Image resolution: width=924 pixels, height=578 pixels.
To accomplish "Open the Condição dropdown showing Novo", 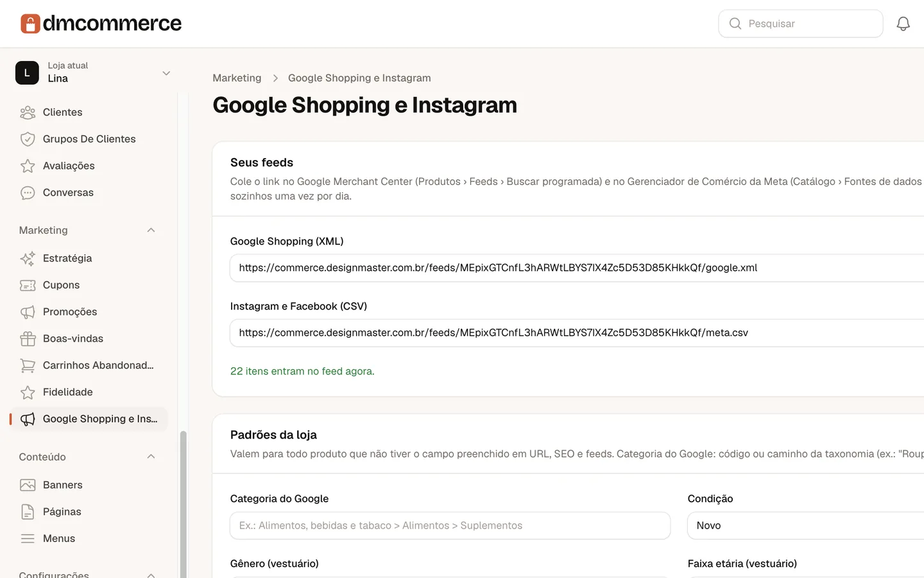I will click(806, 525).
